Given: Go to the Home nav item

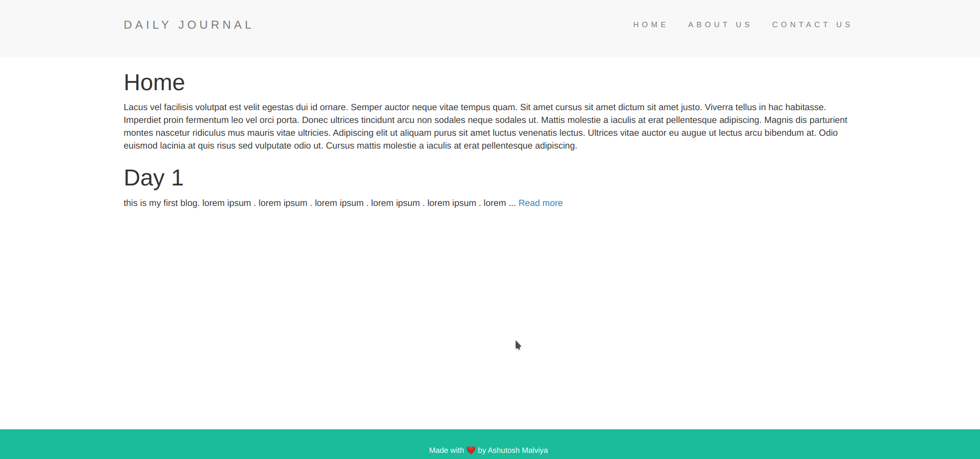Looking at the screenshot, I should click(x=650, y=25).
